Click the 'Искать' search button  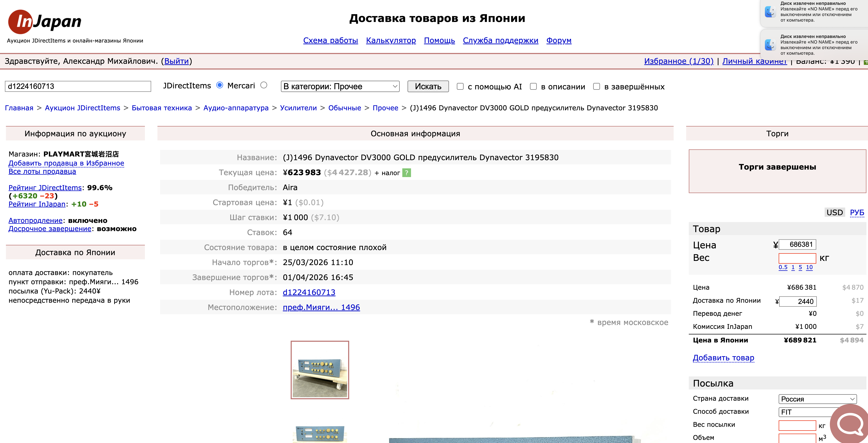tap(428, 87)
